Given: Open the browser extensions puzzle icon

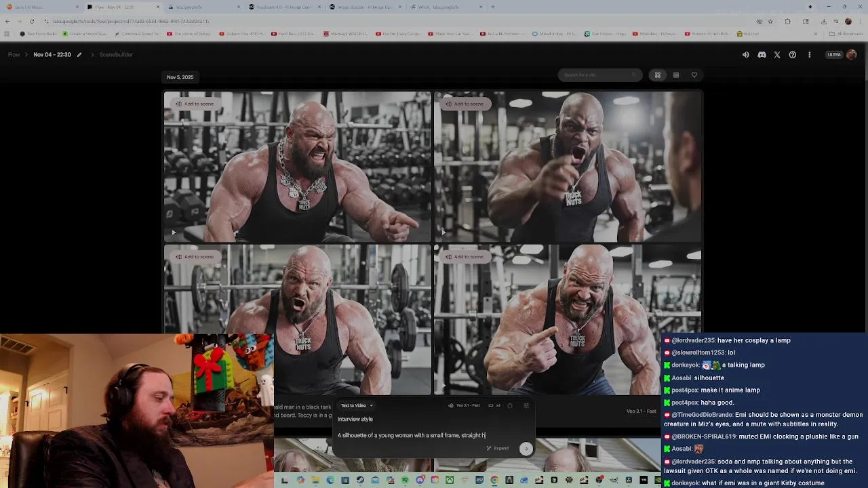Looking at the screenshot, I should pyautogui.click(x=787, y=21).
